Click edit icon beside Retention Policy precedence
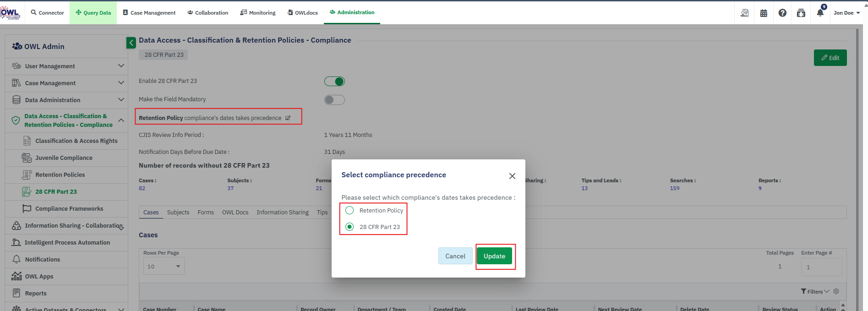 coord(288,118)
